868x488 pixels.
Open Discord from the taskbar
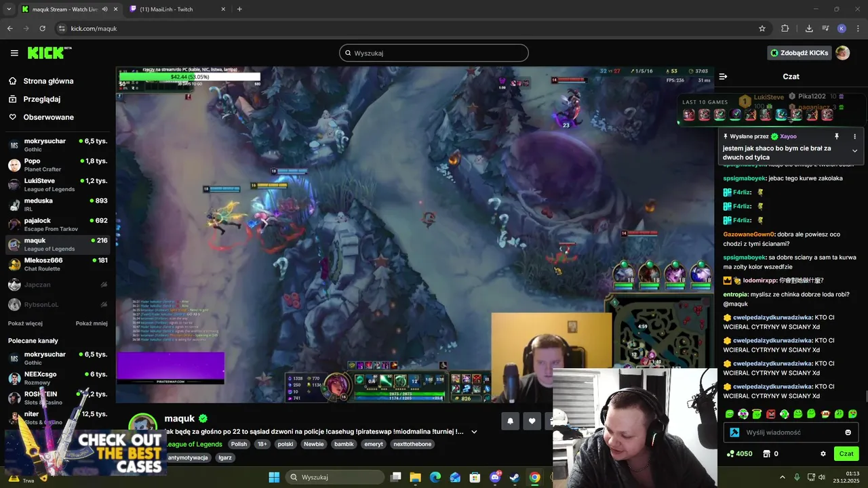click(496, 477)
